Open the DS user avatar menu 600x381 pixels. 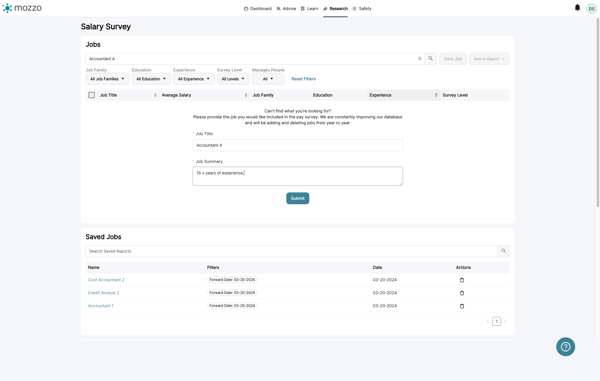pos(592,8)
